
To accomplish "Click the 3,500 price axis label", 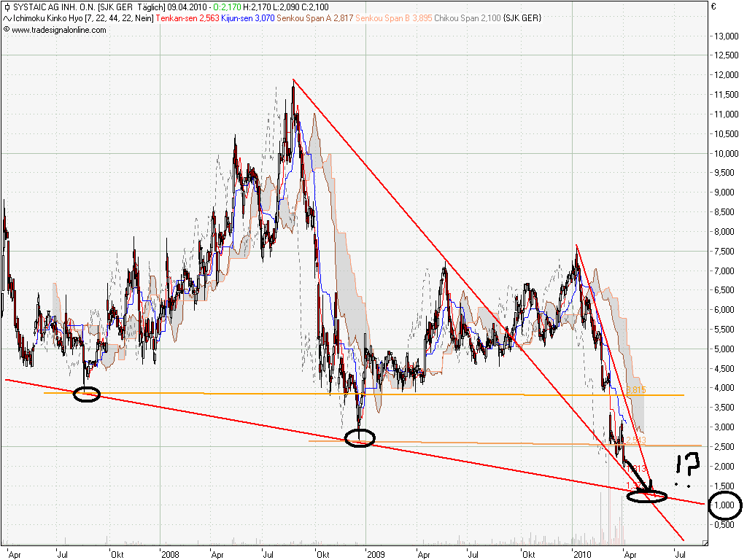I will tap(724, 407).
